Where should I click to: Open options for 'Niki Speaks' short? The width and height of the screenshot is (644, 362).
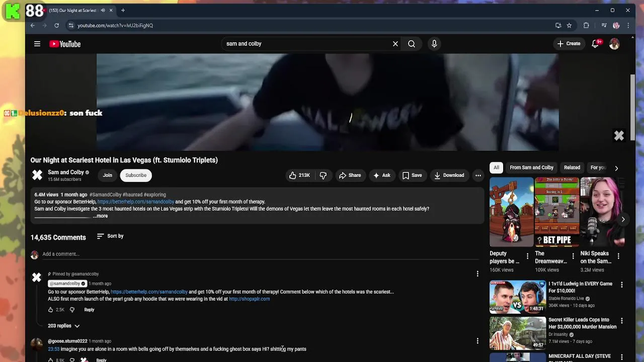pyautogui.click(x=618, y=256)
